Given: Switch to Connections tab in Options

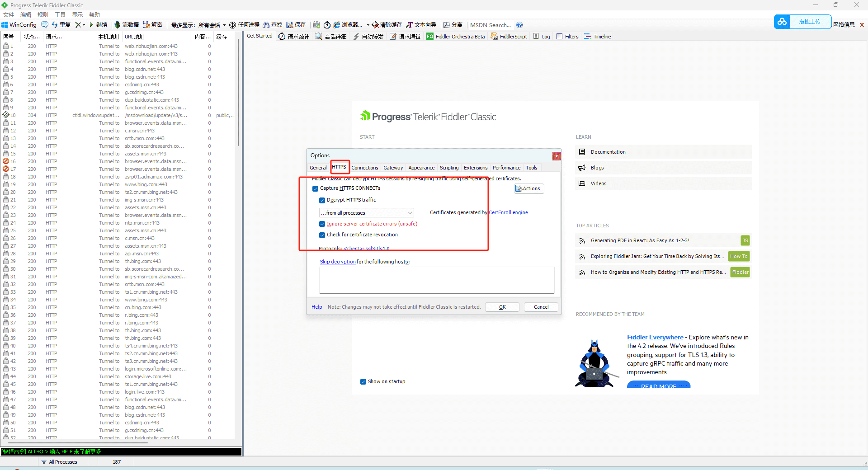Looking at the screenshot, I should tap(365, 168).
